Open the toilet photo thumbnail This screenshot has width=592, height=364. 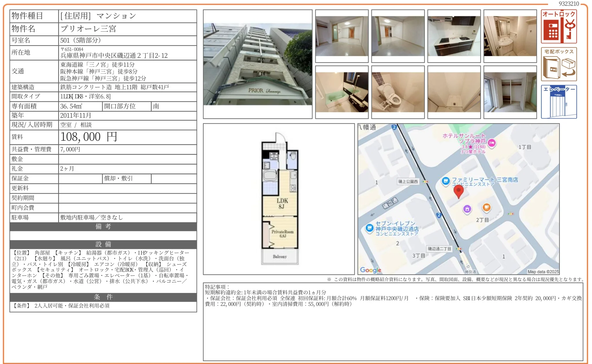pos(398,92)
